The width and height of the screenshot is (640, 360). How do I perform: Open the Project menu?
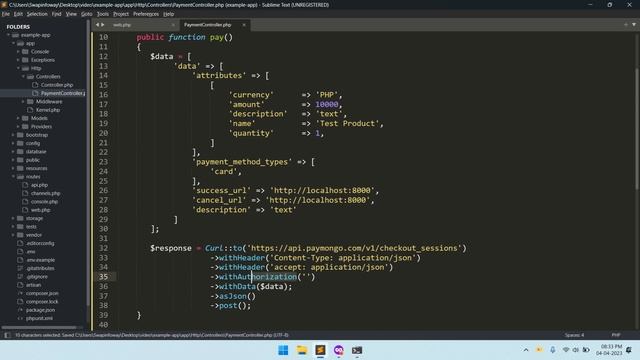(x=121, y=14)
